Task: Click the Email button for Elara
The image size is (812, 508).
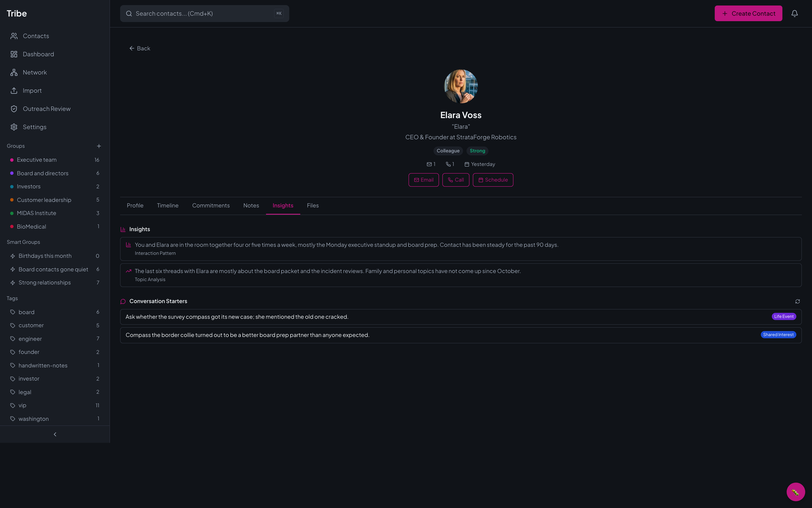Action: (424, 180)
